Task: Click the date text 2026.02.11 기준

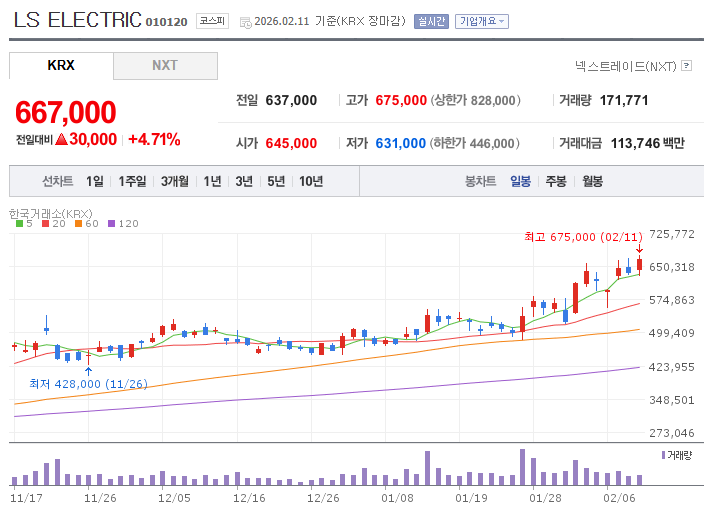Action: [x=295, y=21]
